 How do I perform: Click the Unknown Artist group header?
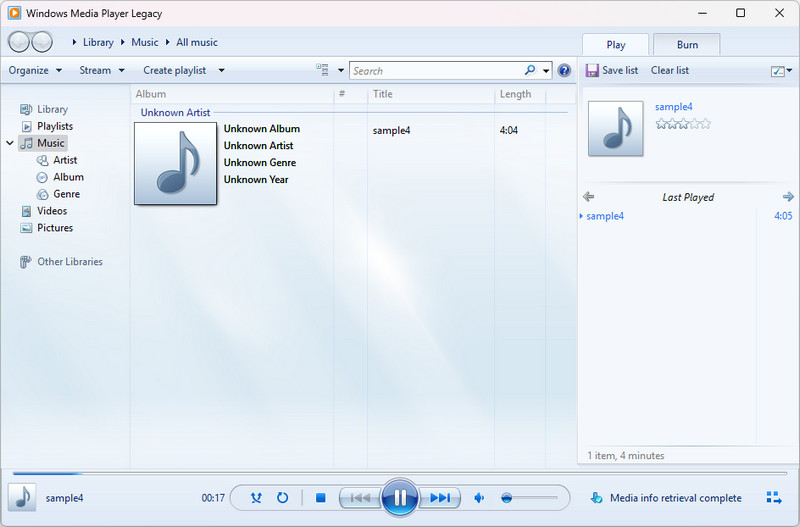point(175,112)
